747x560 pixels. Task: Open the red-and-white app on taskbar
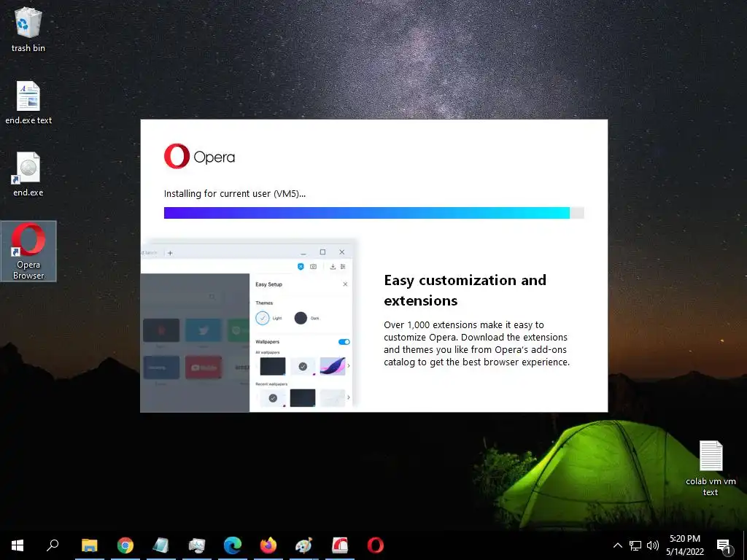pos(340,545)
